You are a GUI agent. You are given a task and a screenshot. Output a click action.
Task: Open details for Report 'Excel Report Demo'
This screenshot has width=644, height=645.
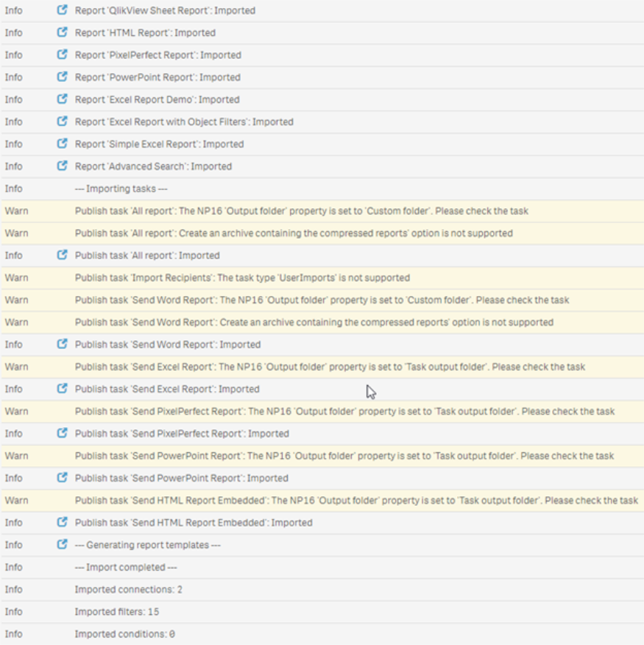[63, 99]
